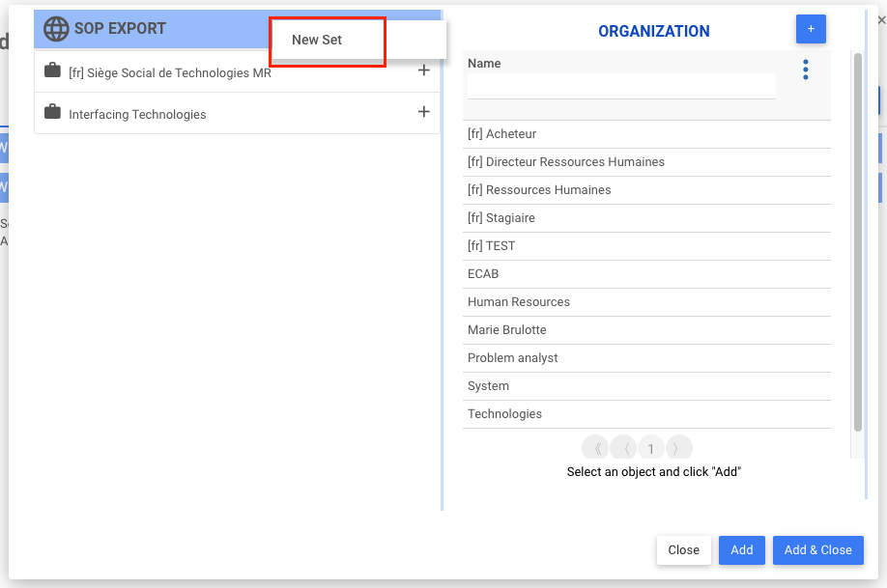Go to the next results page

(679, 448)
